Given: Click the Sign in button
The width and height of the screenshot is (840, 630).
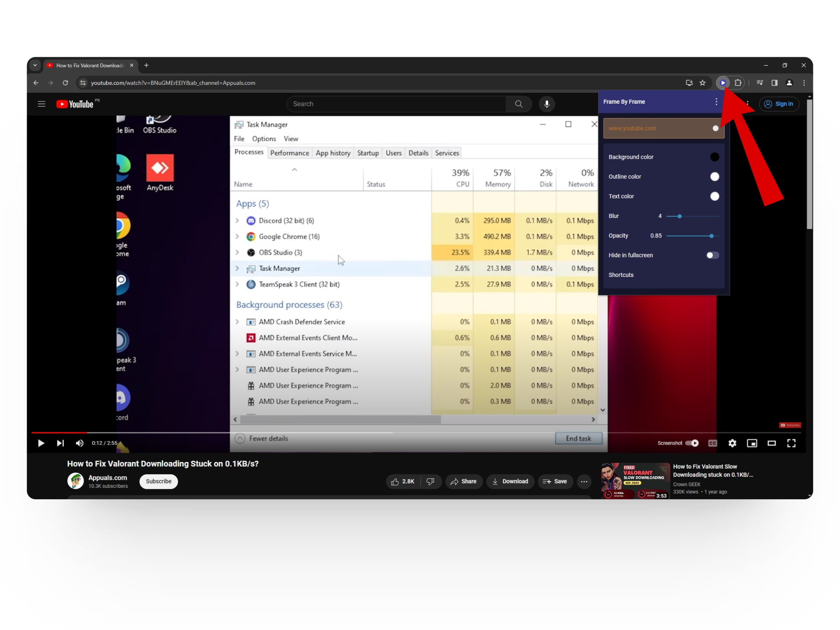Looking at the screenshot, I should (779, 104).
